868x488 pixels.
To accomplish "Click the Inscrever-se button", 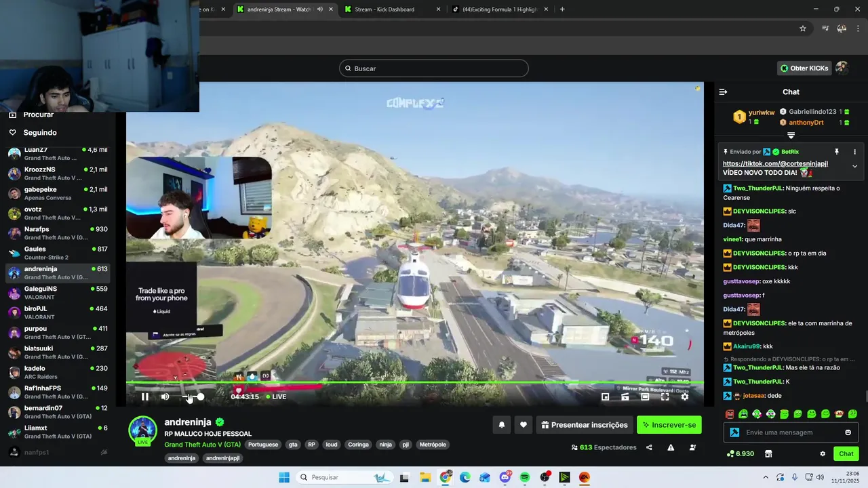I will [x=669, y=425].
